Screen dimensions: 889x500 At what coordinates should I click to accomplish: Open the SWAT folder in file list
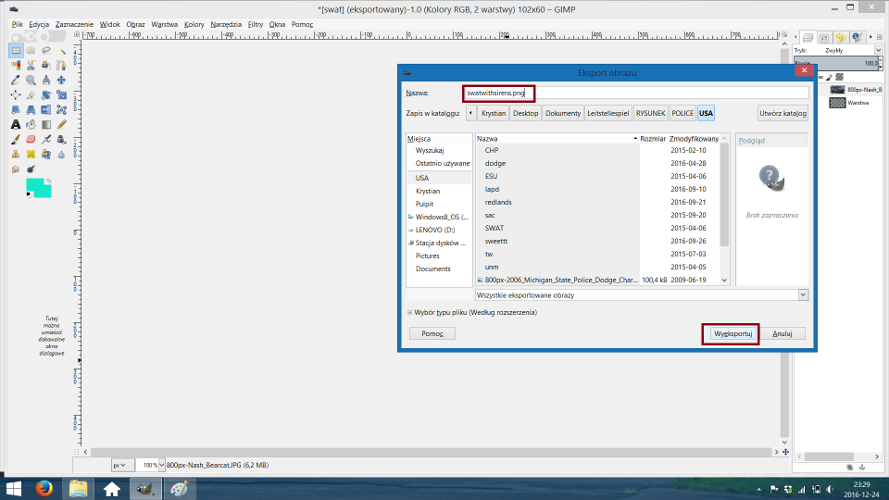coord(494,228)
